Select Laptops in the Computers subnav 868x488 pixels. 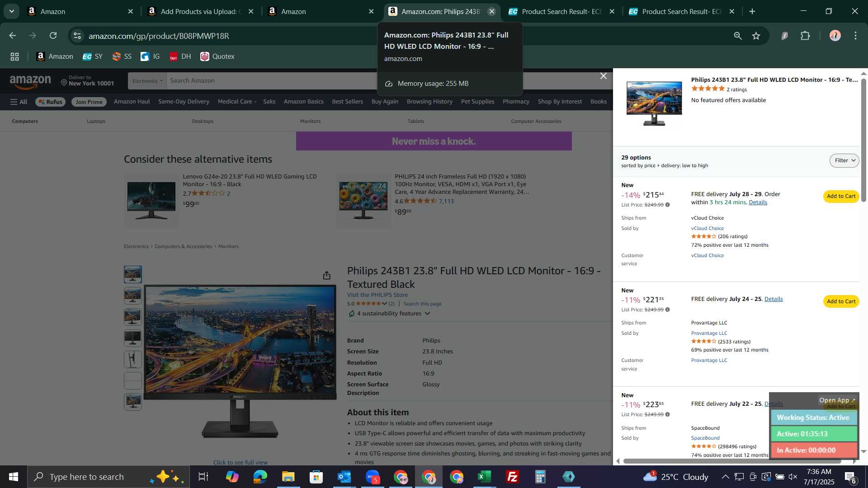tap(96, 121)
